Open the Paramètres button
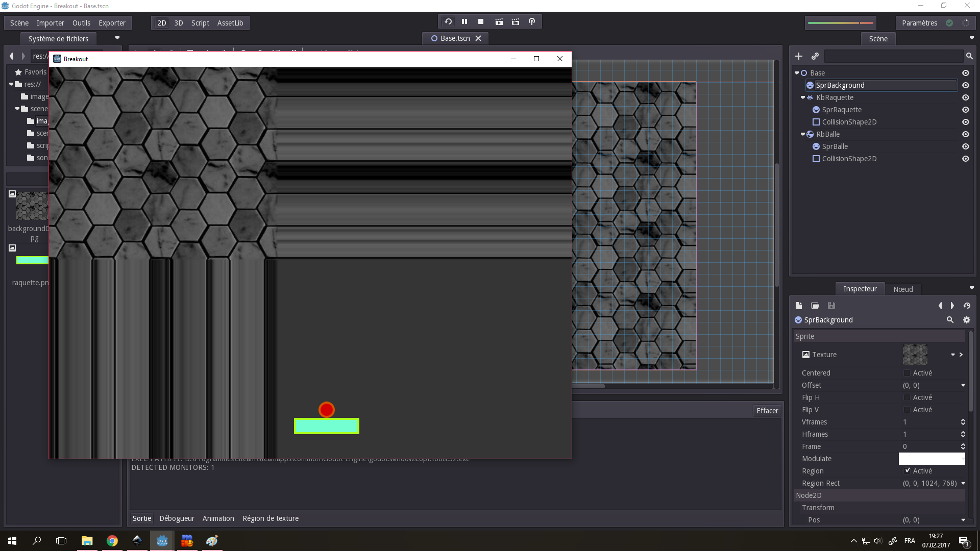 (x=919, y=23)
